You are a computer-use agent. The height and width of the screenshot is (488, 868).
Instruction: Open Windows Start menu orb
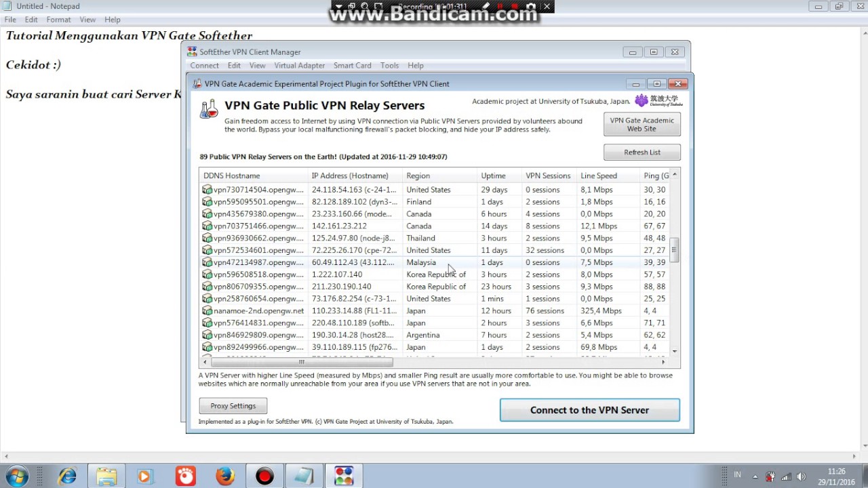(16, 476)
